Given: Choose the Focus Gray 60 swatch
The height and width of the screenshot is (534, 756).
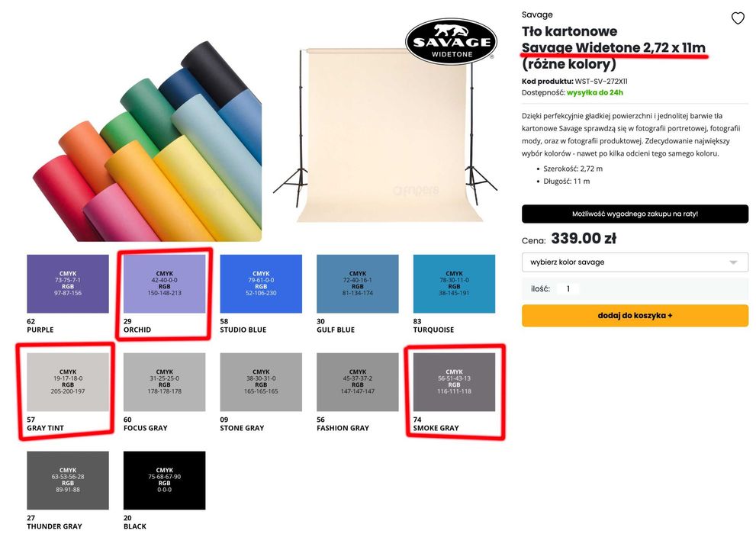Looking at the screenshot, I should pyautogui.click(x=165, y=382).
